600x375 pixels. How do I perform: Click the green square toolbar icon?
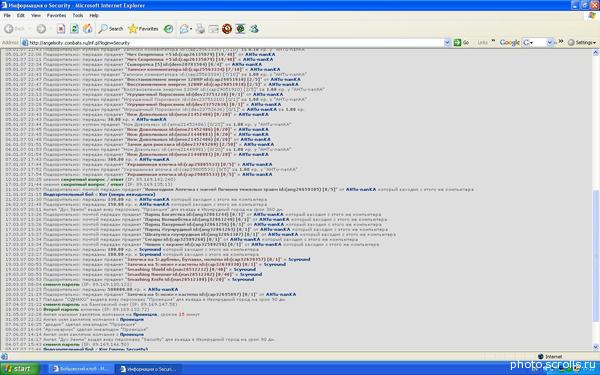coord(240,29)
